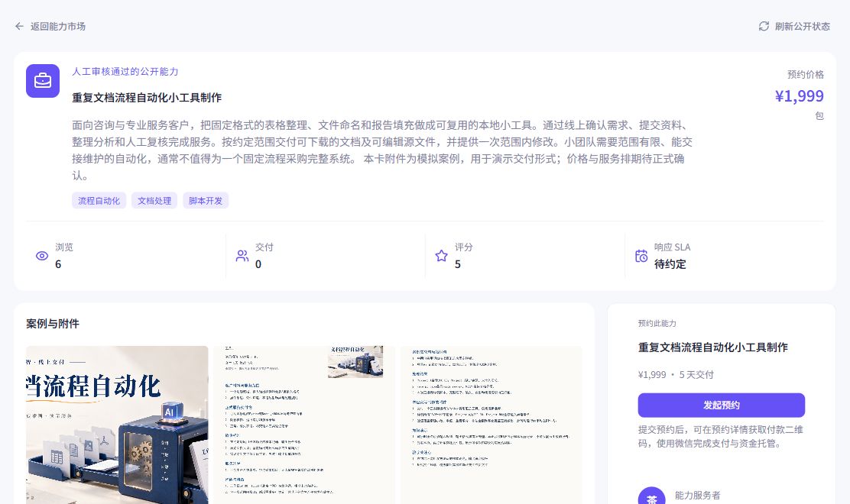Click the 待约定 SLA value
The height and width of the screenshot is (504, 850).
pyautogui.click(x=670, y=264)
